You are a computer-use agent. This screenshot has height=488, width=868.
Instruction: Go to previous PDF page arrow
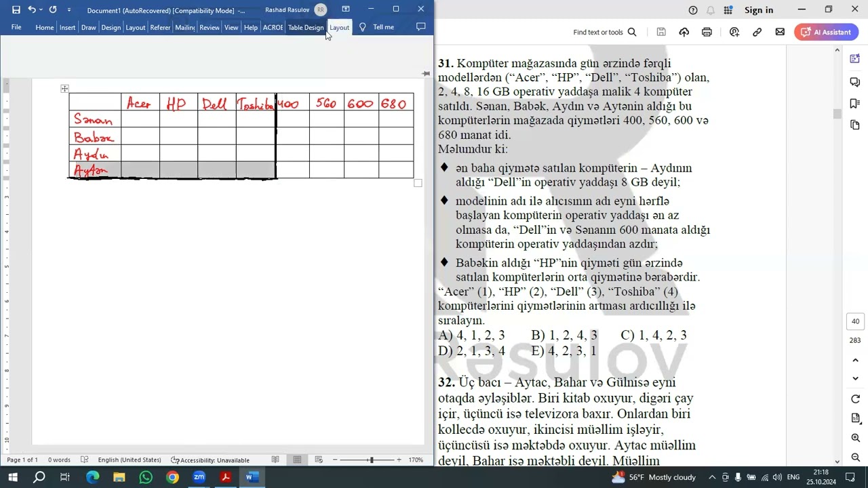[x=855, y=361]
